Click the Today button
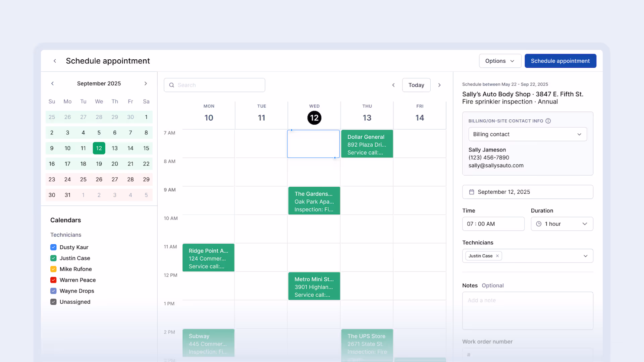This screenshot has width=644, height=362. [416, 85]
